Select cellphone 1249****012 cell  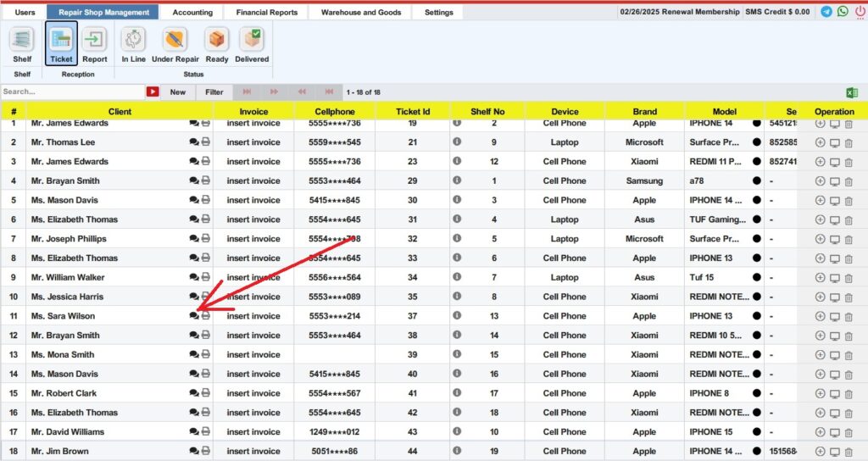334,431
